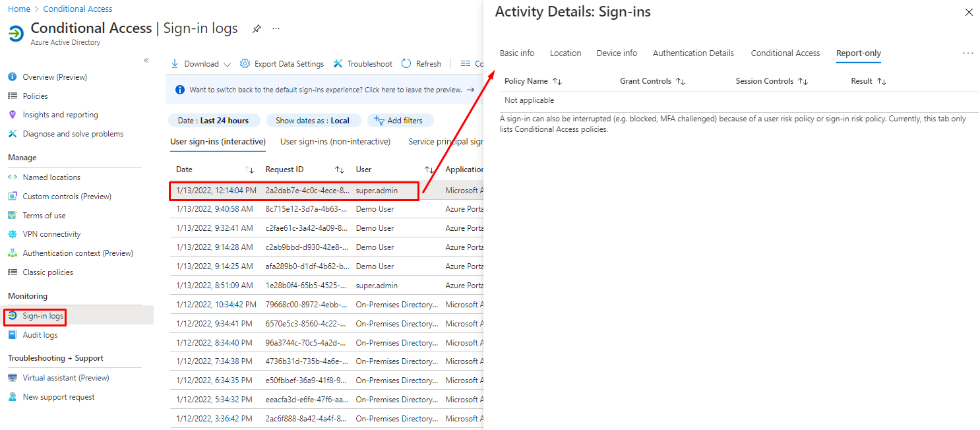The image size is (980, 430).
Task: Click the pin icon next to the title
Action: (x=257, y=29)
